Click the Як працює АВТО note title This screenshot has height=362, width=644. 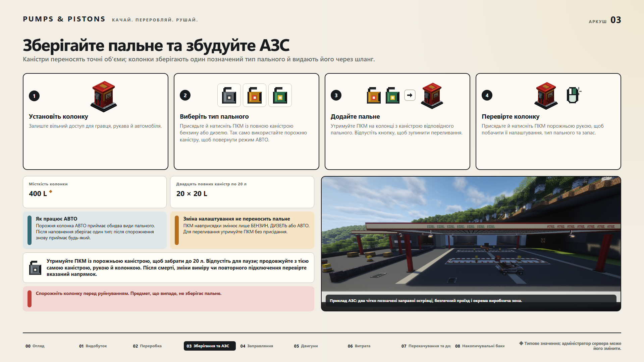pyautogui.click(x=56, y=219)
